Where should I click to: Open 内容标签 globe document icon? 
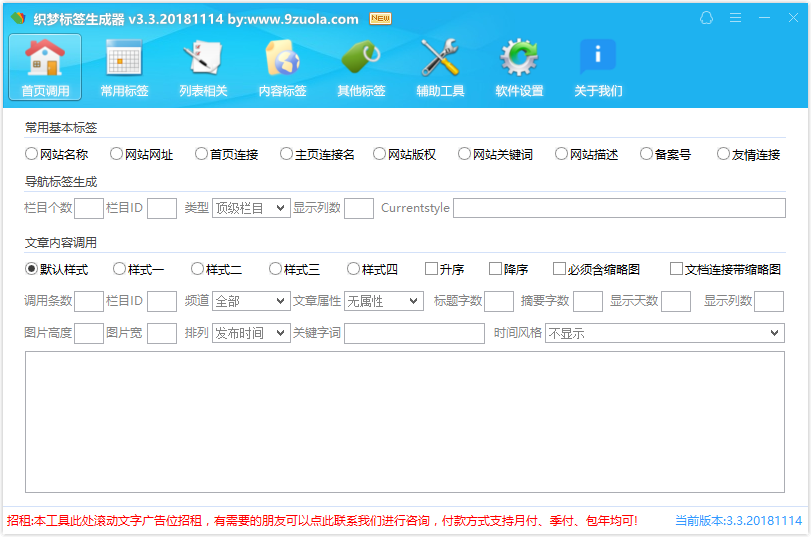[x=282, y=67]
